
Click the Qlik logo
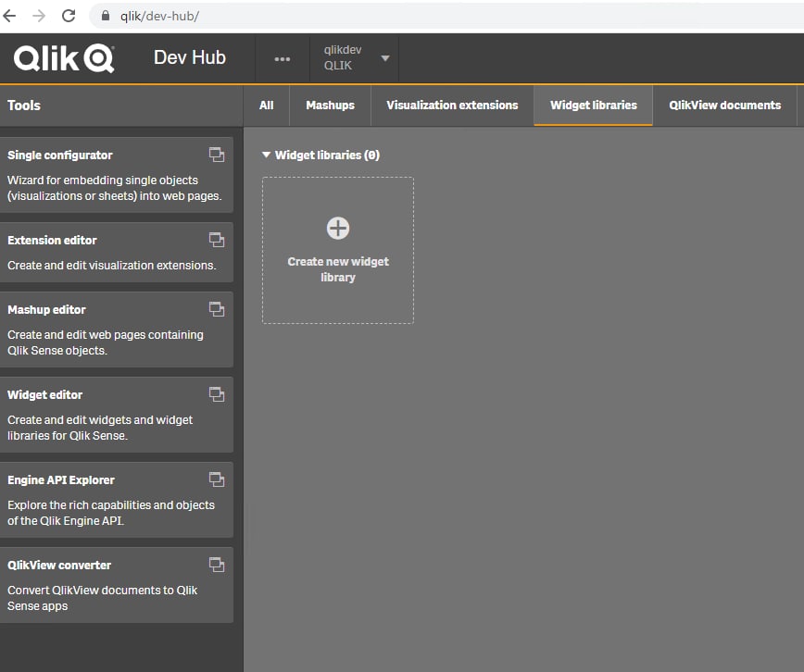[64, 58]
